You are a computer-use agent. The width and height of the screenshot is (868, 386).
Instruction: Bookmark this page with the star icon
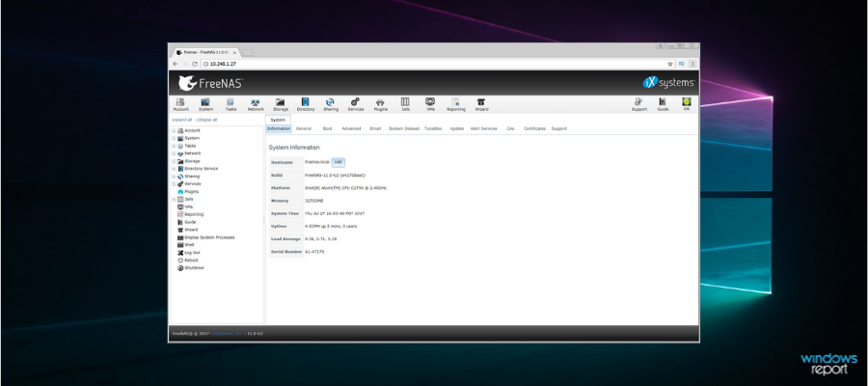pos(670,64)
